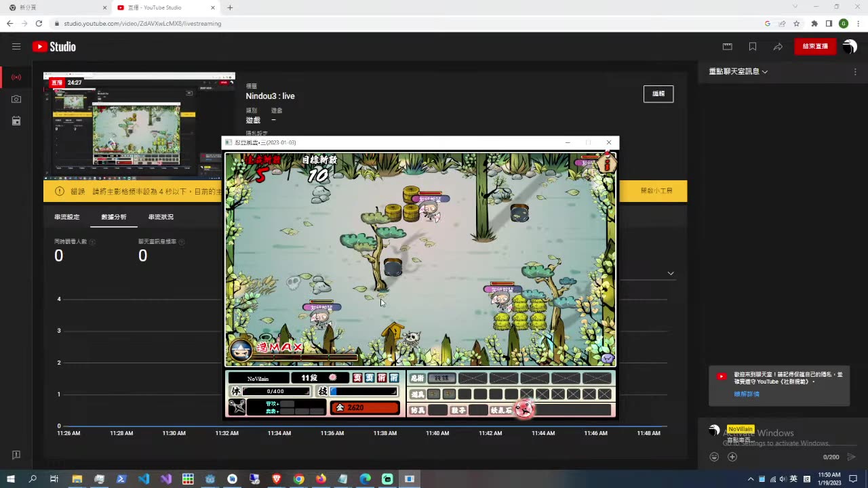
Task: Click the Learn more link in chat notice
Action: 747,394
